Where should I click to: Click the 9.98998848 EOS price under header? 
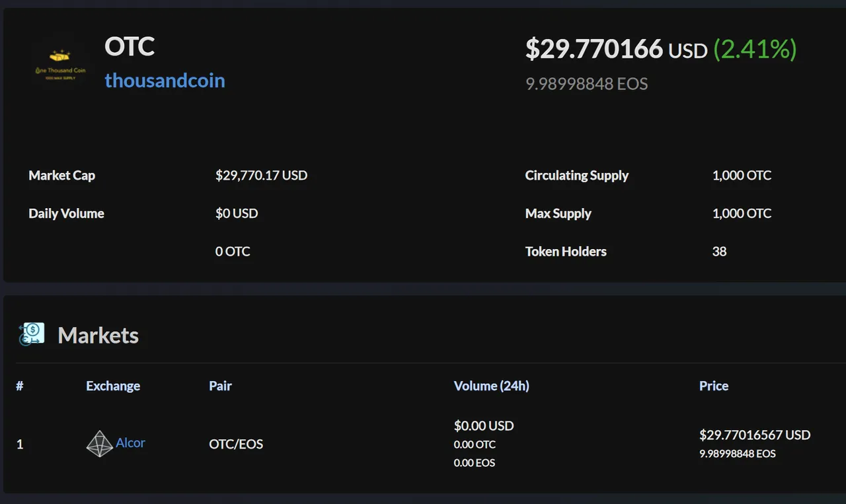(x=586, y=84)
